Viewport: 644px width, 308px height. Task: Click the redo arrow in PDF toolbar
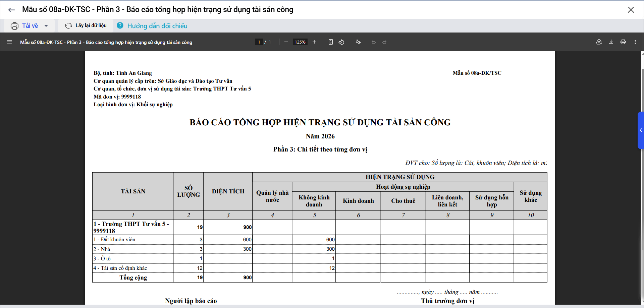tap(384, 42)
